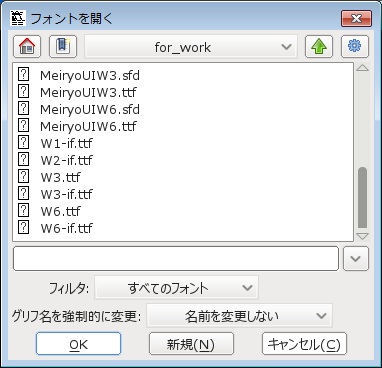Open the フィルタ dropdown showing すべてのフォント
382x368 pixels.
click(177, 288)
